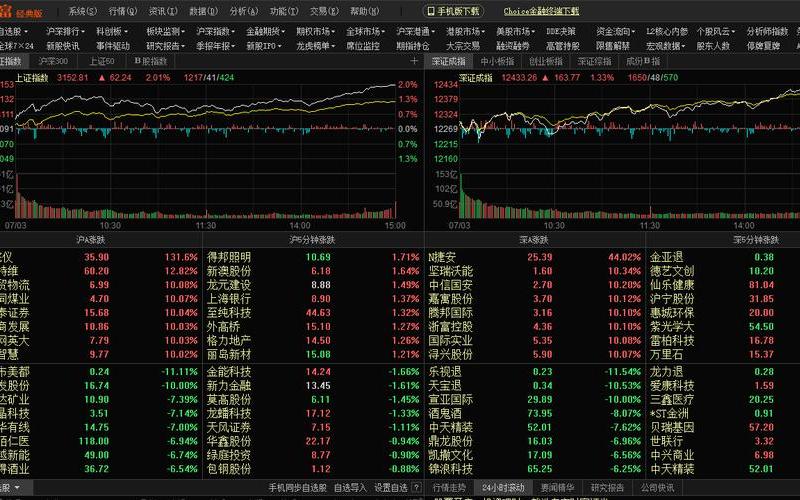Open the 系统(S) menu
Image resolution: width=800 pixels, height=500 pixels.
pyautogui.click(x=83, y=11)
